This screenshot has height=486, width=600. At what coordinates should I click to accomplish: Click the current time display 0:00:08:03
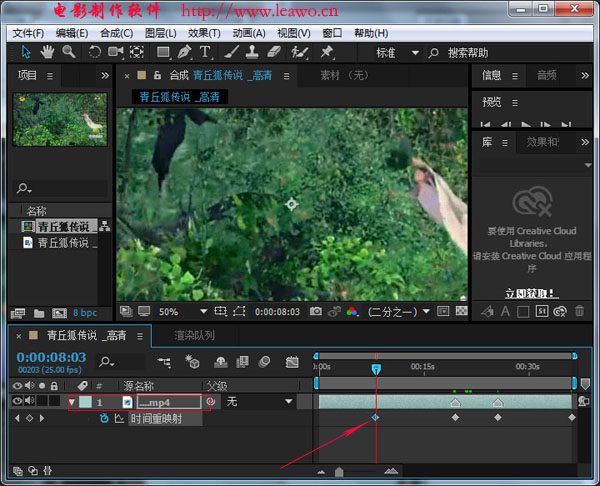click(51, 357)
